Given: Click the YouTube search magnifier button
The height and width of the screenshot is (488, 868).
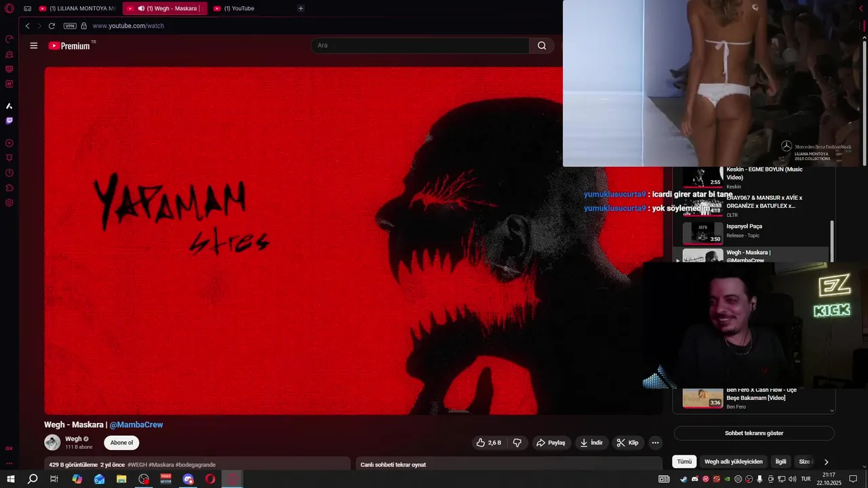Looking at the screenshot, I should pyautogui.click(x=542, y=45).
